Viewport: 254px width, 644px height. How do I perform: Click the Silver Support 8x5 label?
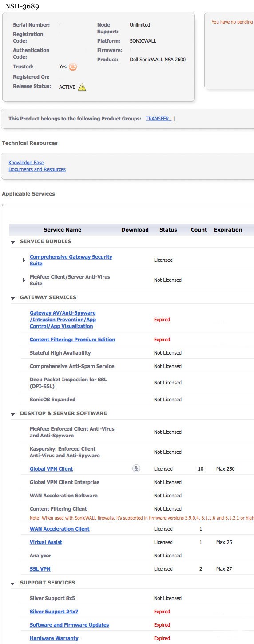point(52,598)
